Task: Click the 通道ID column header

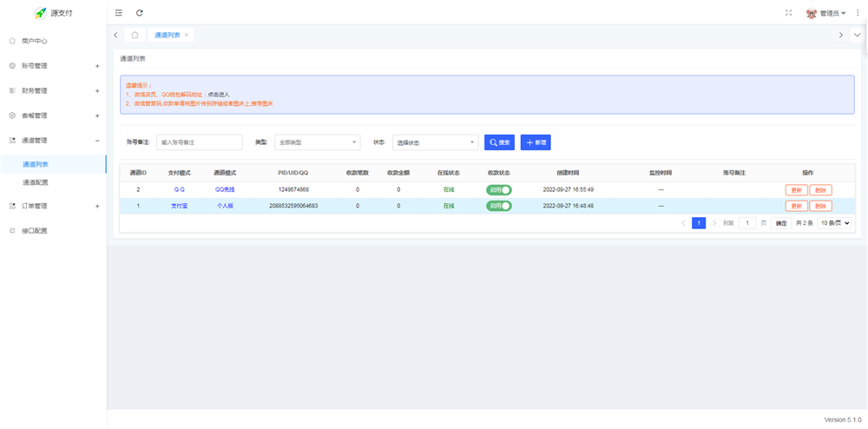Action: click(138, 174)
